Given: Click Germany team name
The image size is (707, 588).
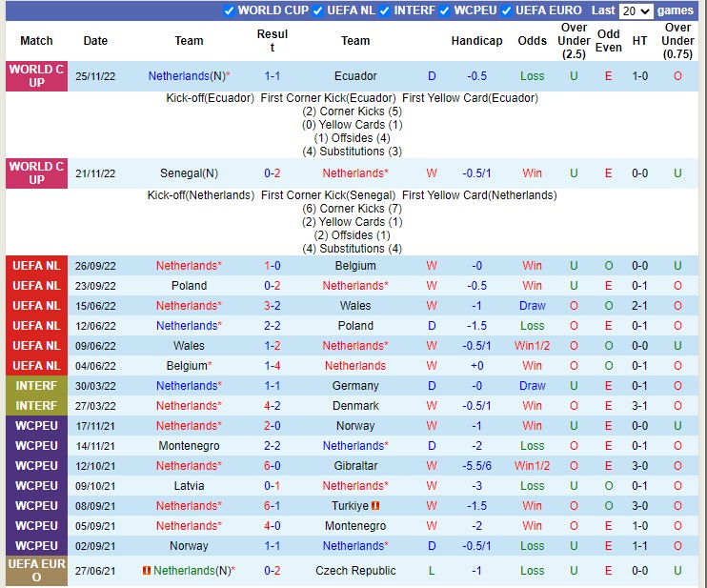Looking at the screenshot, I should [355, 386].
